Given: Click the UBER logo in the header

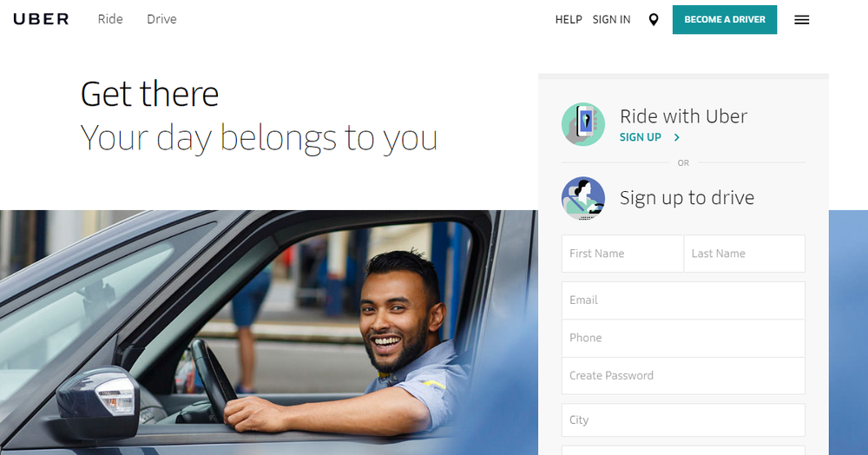Looking at the screenshot, I should (41, 19).
